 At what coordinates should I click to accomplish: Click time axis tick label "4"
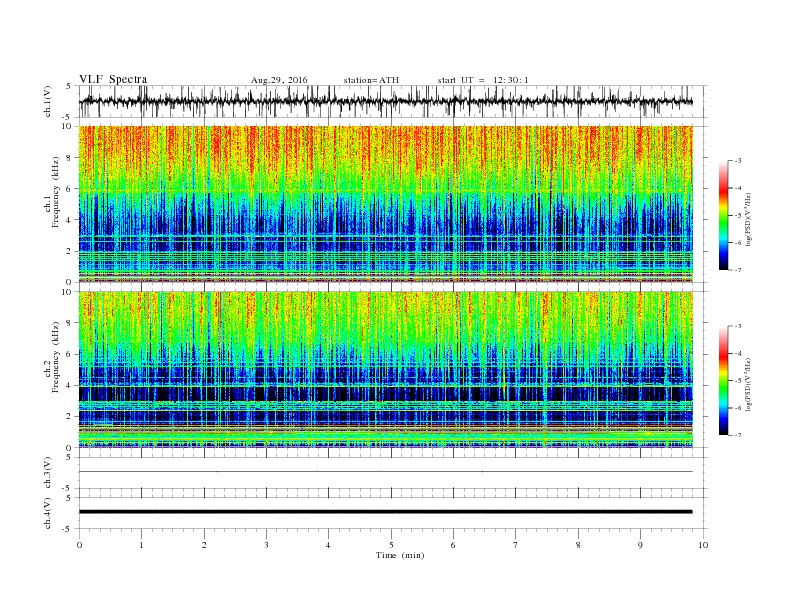[x=328, y=545]
